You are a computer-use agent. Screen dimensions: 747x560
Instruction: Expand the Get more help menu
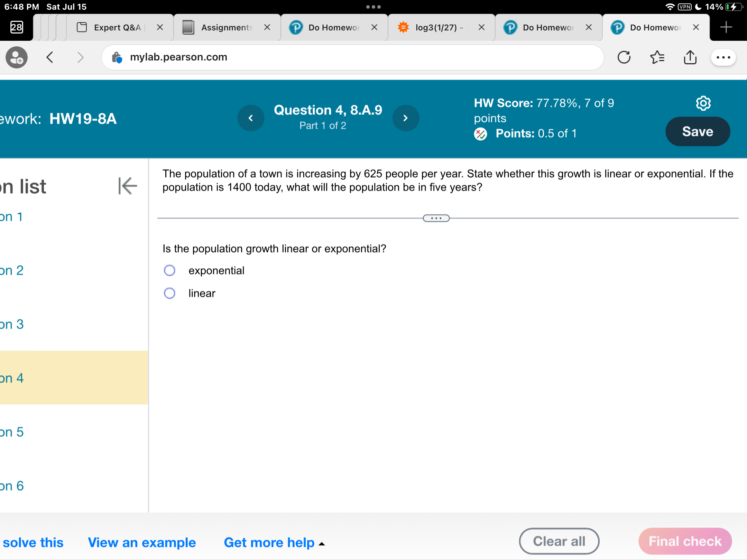(274, 542)
